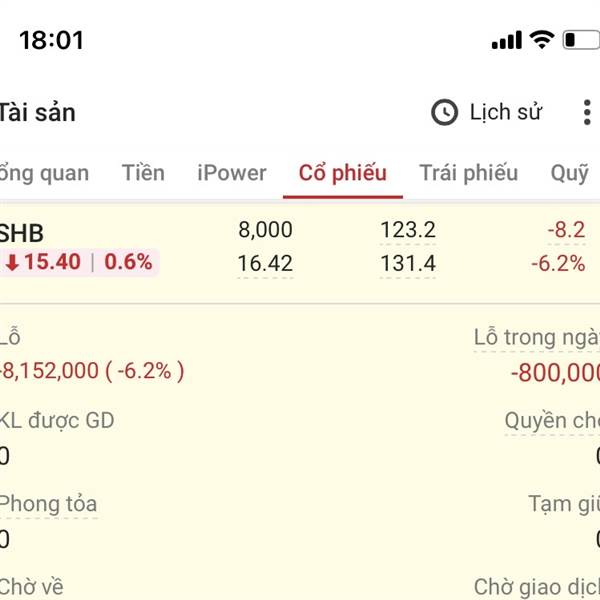Open the Lịch sử clock icon
Viewport: 600px width, 600px height.
pos(444,112)
